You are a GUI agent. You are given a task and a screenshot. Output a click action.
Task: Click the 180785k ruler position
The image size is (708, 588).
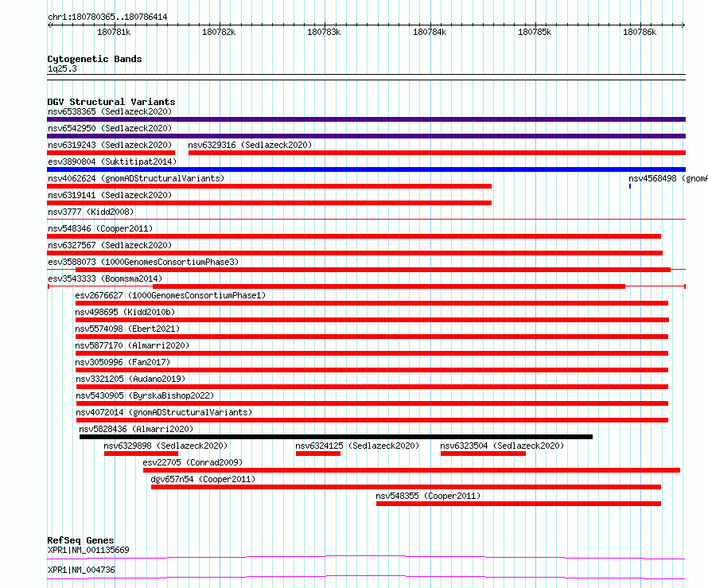(x=535, y=32)
